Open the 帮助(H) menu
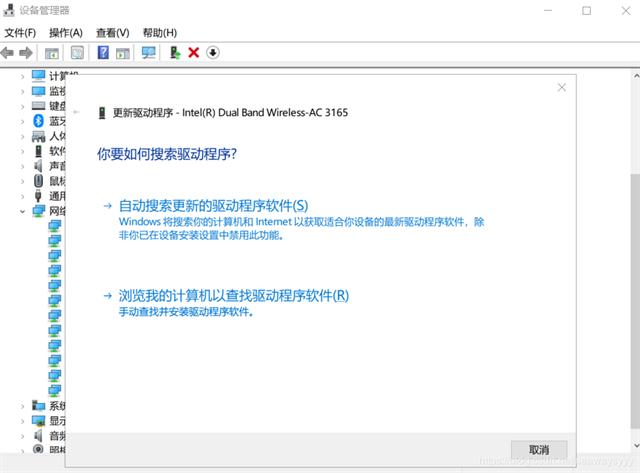Image resolution: width=640 pixels, height=473 pixels. [160, 33]
